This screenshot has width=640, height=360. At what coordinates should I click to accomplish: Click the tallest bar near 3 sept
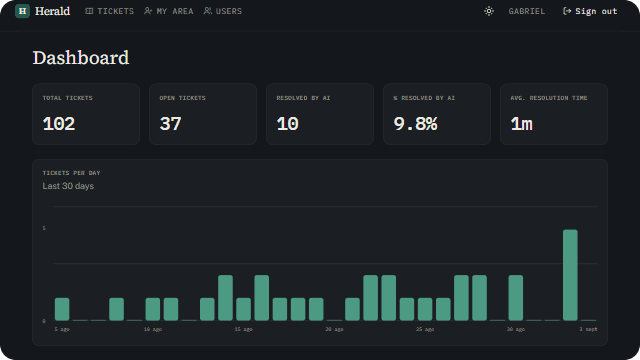[570, 275]
